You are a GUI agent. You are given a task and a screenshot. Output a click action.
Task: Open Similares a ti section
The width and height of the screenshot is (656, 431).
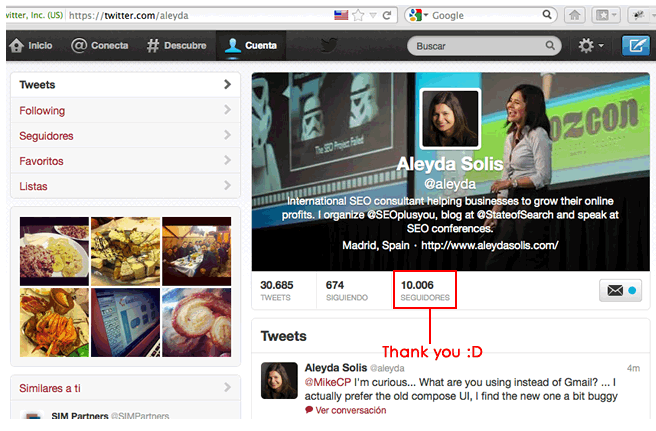125,388
